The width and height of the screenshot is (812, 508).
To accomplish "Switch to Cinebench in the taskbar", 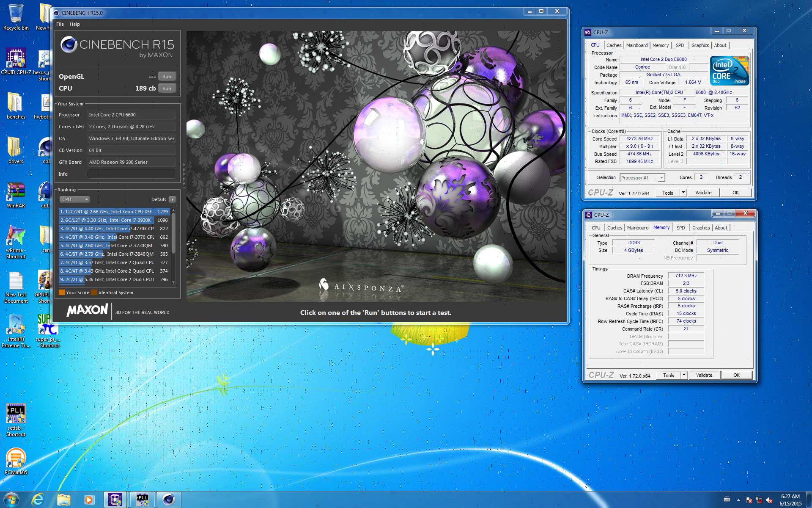I will 169,500.
